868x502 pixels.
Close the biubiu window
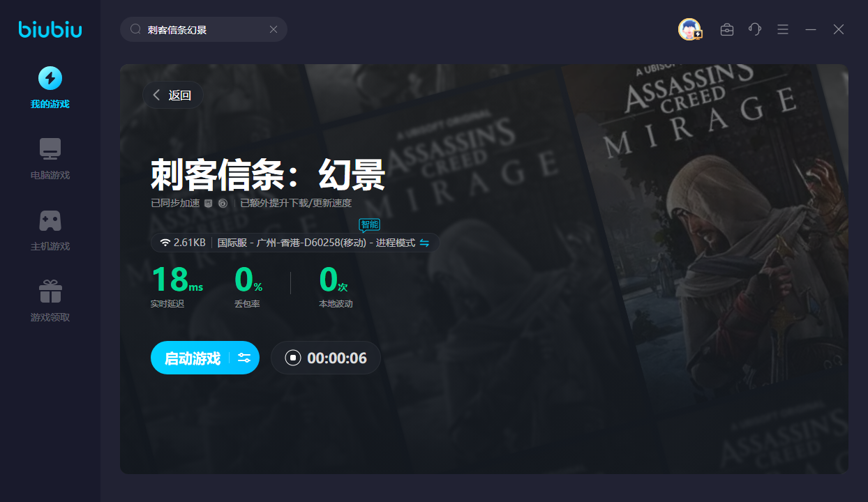click(839, 29)
